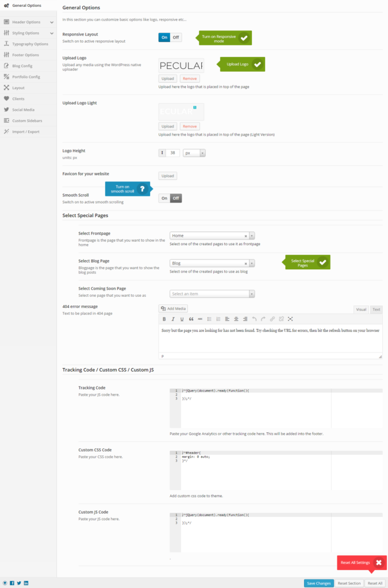This screenshot has width=388, height=588.
Task: Click Upload under the Upload Logo preview
Action: tap(168, 79)
